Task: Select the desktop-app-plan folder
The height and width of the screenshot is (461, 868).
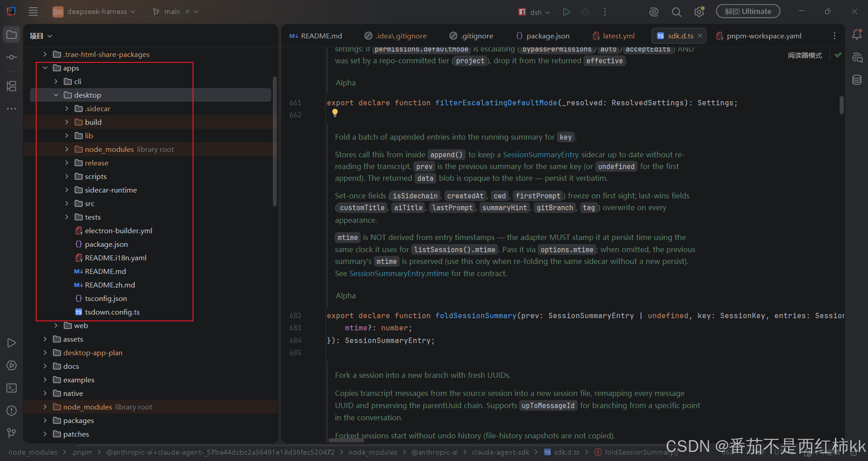Action: click(x=93, y=353)
